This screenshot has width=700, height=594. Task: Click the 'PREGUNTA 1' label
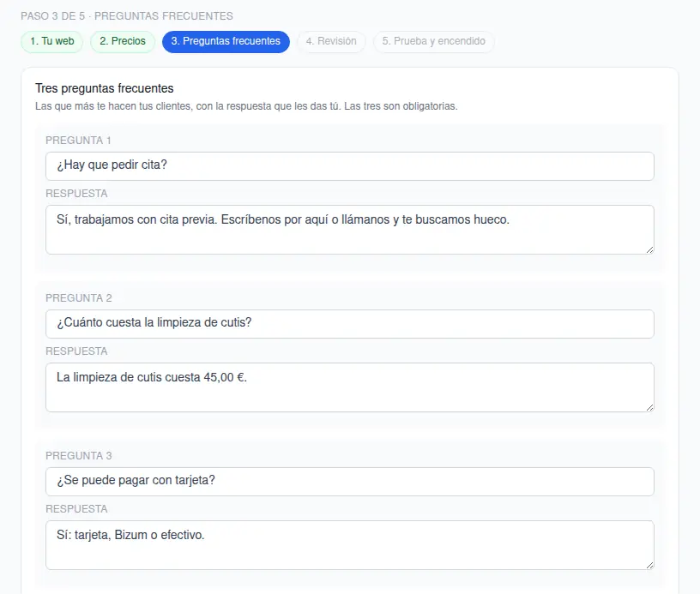(78, 141)
